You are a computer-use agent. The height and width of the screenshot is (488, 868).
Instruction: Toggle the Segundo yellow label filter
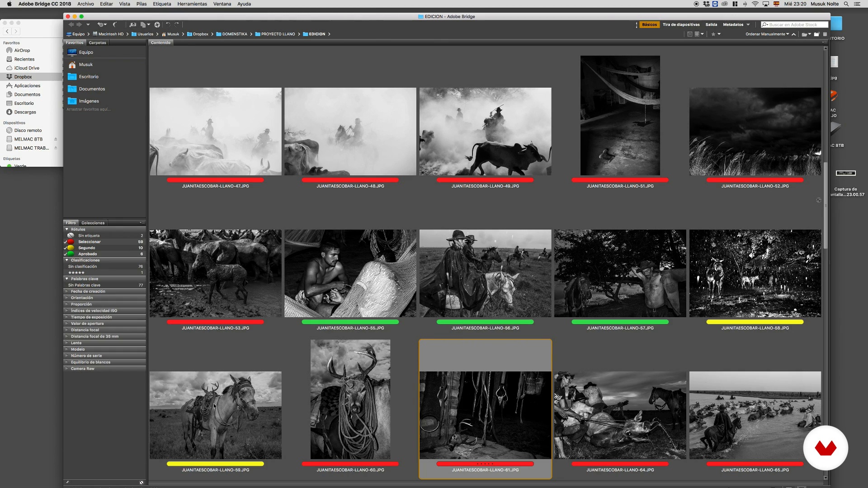(86, 248)
